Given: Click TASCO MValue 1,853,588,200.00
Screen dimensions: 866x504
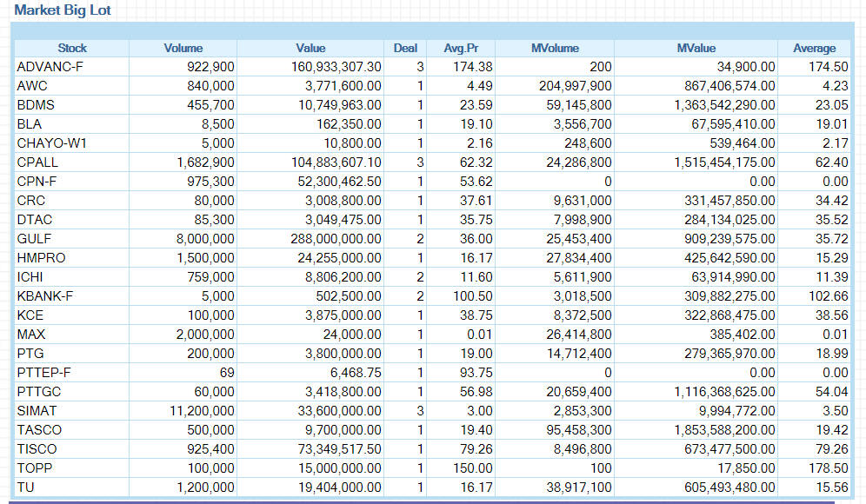Looking at the screenshot, I should click(x=724, y=430).
